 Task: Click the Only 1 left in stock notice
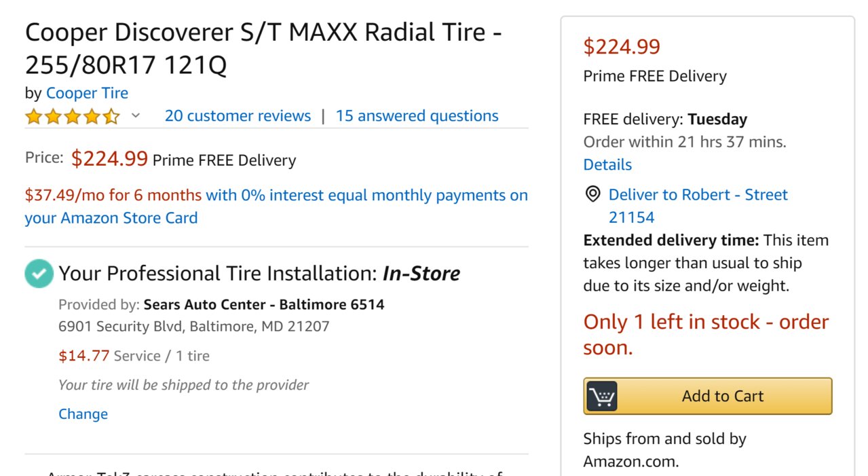coord(706,335)
